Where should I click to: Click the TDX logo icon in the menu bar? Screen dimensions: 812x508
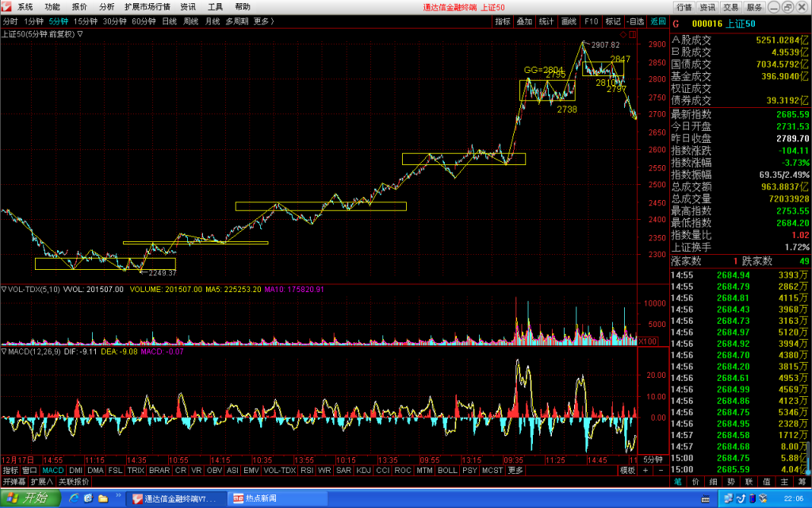tap(6, 6)
